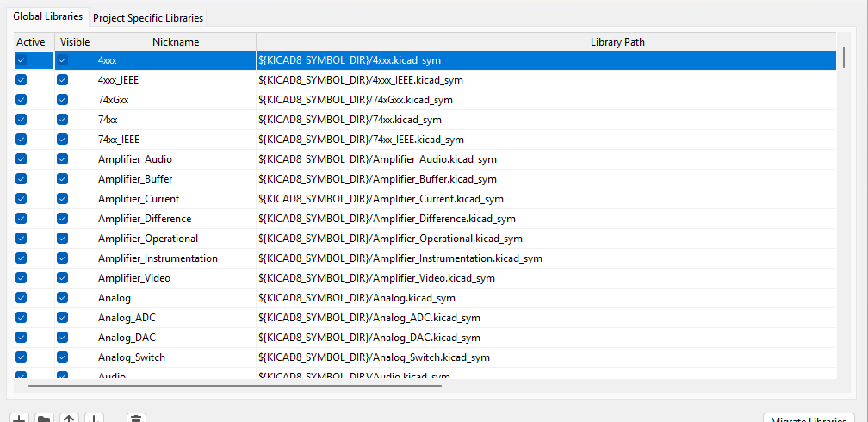
Task: Click the 74xx.kicad_sym library path
Action: [x=546, y=120]
